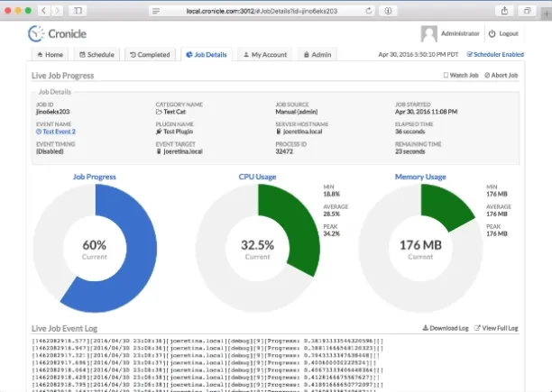Open View Full Log
The height and width of the screenshot is (392, 552).
click(496, 328)
